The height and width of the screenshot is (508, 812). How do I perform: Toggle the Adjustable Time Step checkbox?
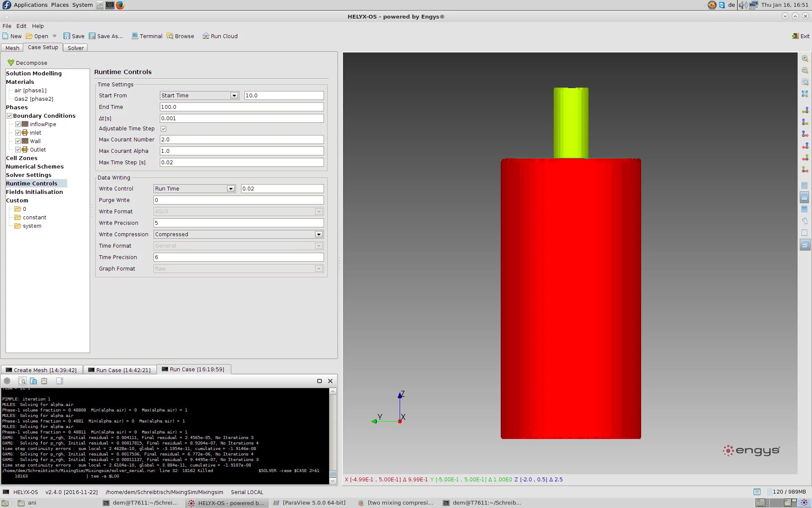coord(163,129)
